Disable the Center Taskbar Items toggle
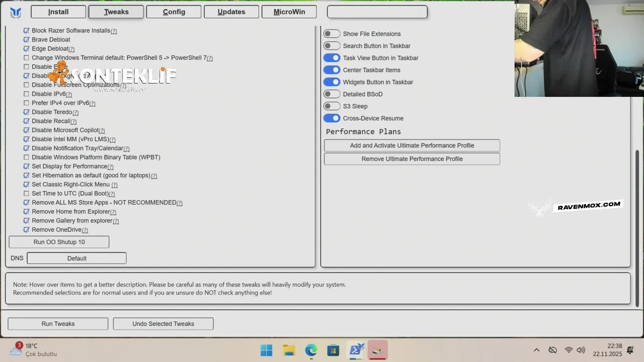Image resolution: width=644 pixels, height=362 pixels. coord(332,70)
